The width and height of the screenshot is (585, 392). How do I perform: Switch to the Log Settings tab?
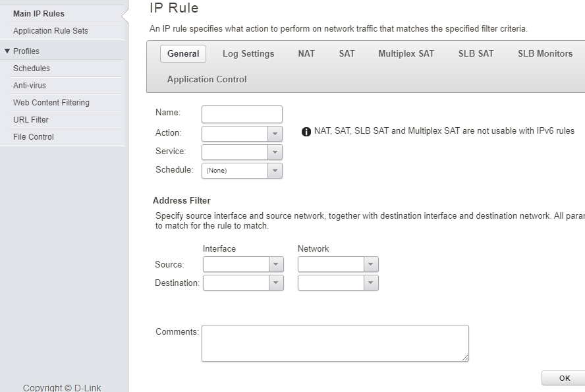coord(248,54)
